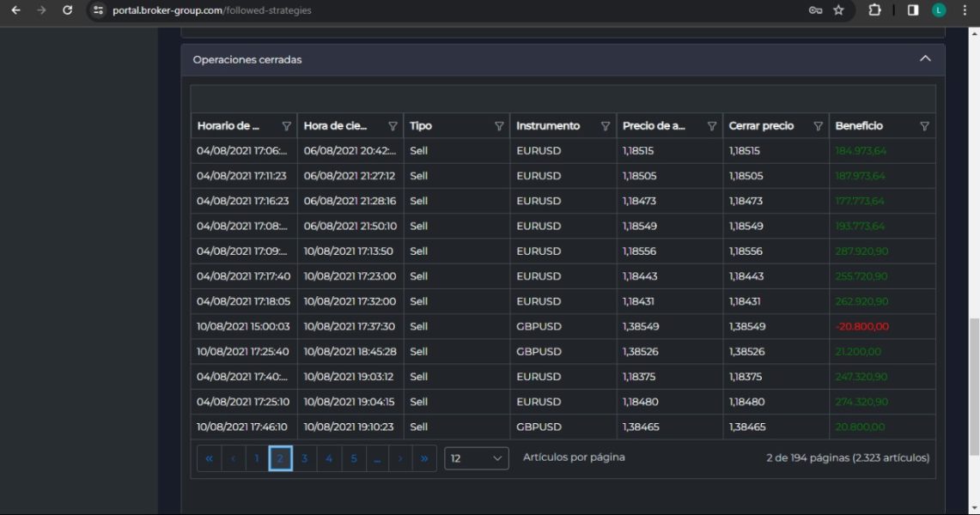Go to page 1
The image size is (980, 515).
tap(257, 458)
